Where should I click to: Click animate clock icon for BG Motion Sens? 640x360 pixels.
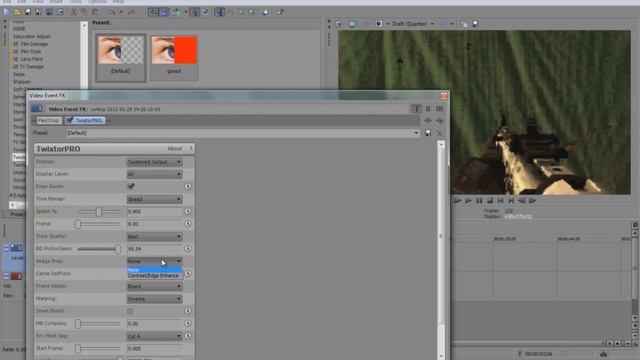point(187,248)
